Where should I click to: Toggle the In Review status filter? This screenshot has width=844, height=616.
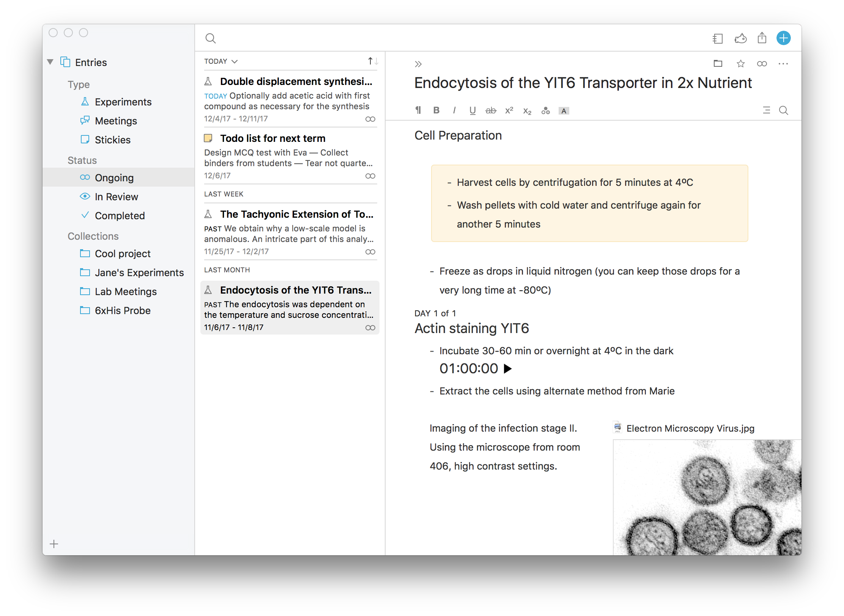[x=116, y=196]
